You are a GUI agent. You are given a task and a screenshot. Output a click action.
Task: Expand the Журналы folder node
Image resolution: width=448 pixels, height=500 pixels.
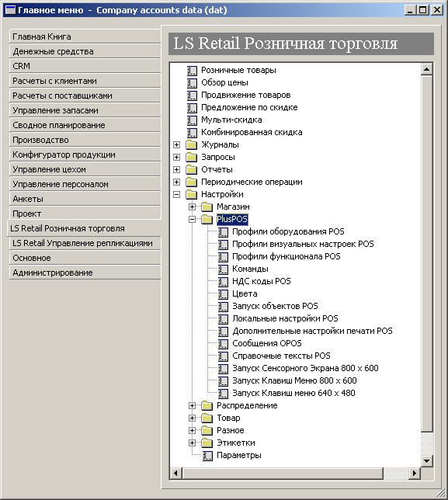pyautogui.click(x=176, y=144)
